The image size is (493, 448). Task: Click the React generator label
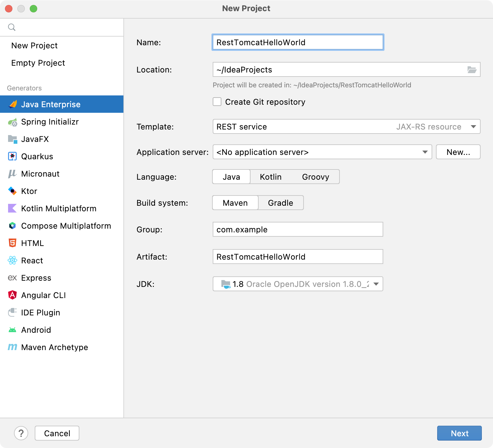(x=32, y=261)
